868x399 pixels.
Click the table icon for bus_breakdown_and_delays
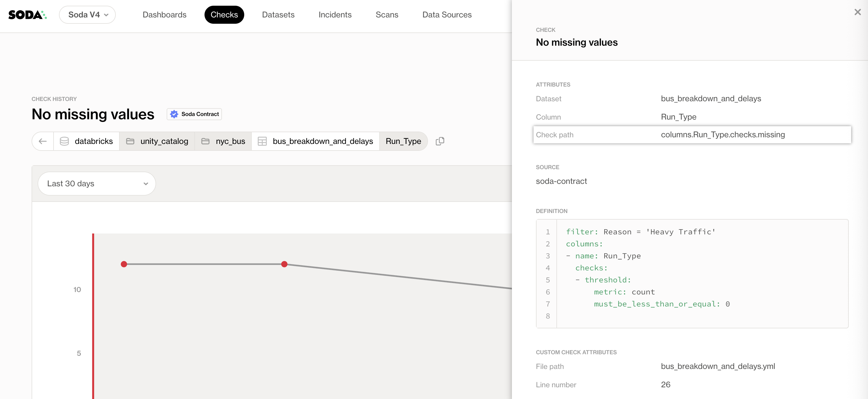point(262,141)
